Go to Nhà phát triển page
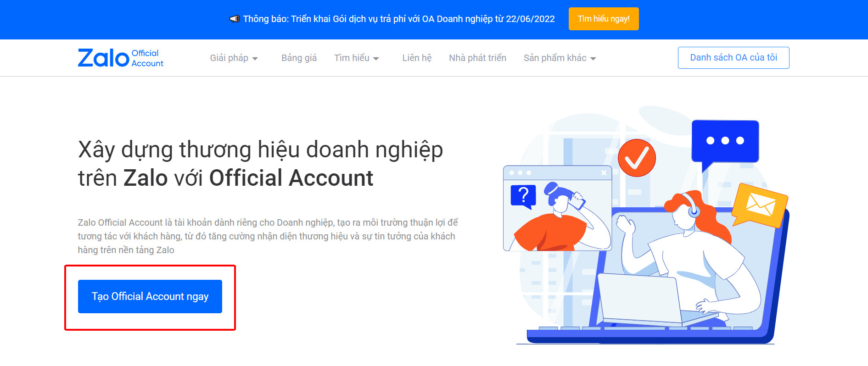 click(477, 58)
